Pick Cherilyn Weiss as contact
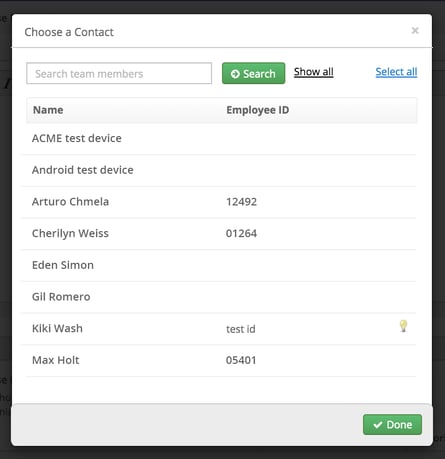 click(218, 233)
